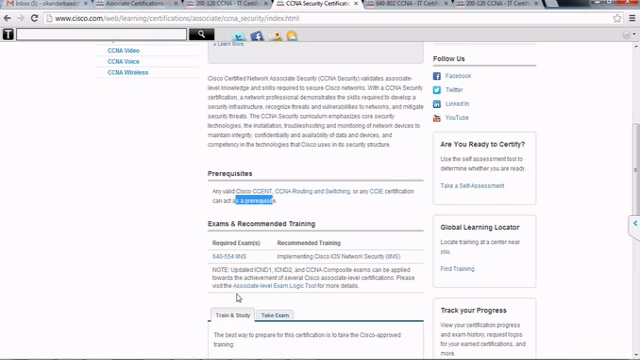The image size is (640, 360).
Task: Click the Facebook toolbar icon
Action: (257, 36)
